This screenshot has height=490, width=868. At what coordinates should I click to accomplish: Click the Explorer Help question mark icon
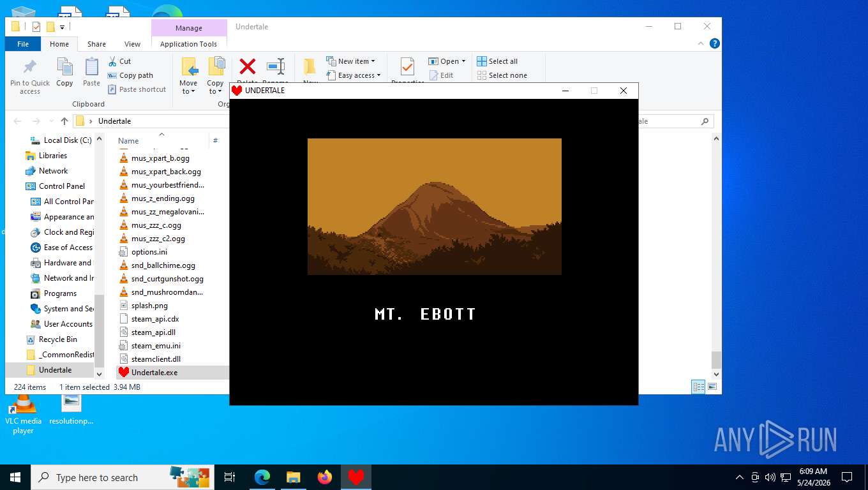click(715, 43)
